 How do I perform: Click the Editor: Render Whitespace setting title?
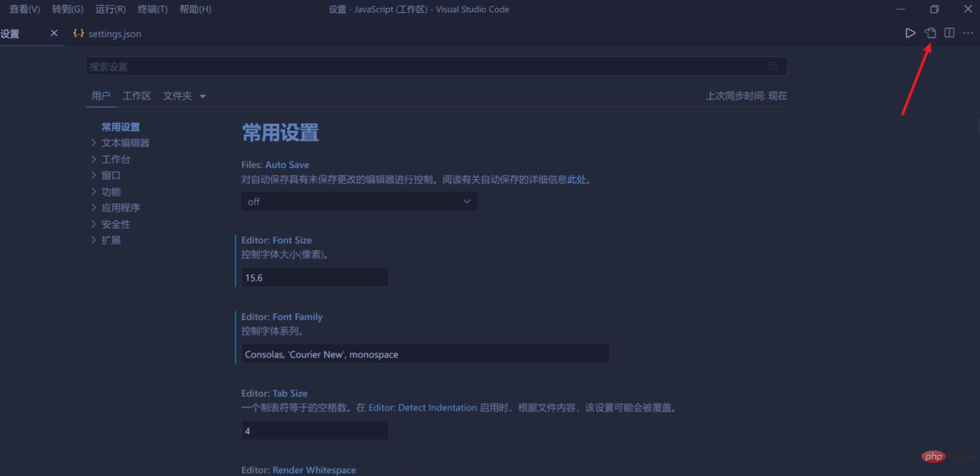click(298, 470)
